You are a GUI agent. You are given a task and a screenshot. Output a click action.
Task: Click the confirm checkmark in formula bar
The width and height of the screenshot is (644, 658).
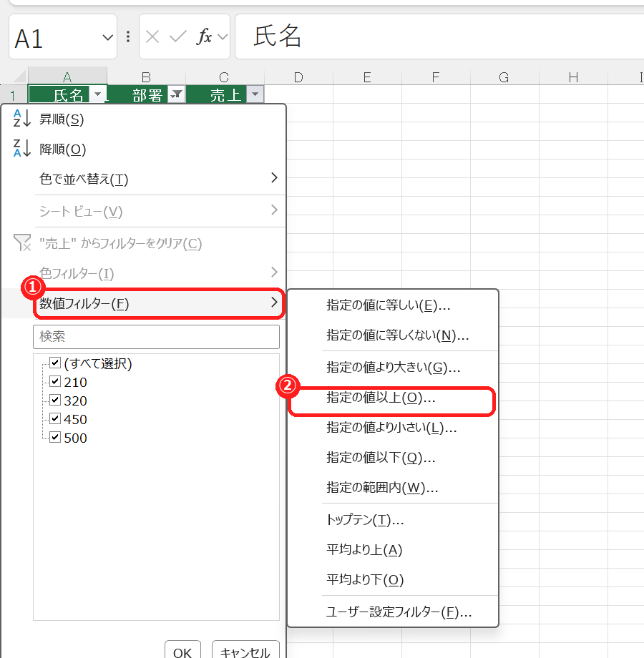pyautogui.click(x=177, y=37)
